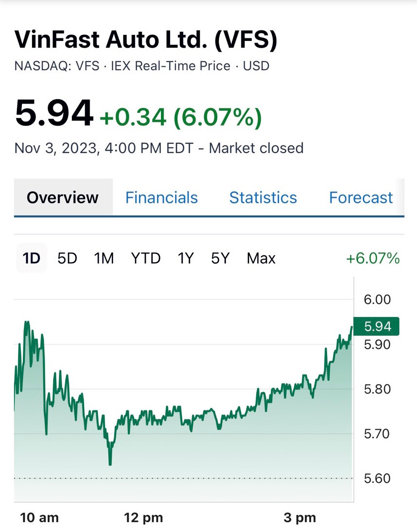Click the large 5.94 stock price
This screenshot has width=417, height=532.
click(x=53, y=113)
